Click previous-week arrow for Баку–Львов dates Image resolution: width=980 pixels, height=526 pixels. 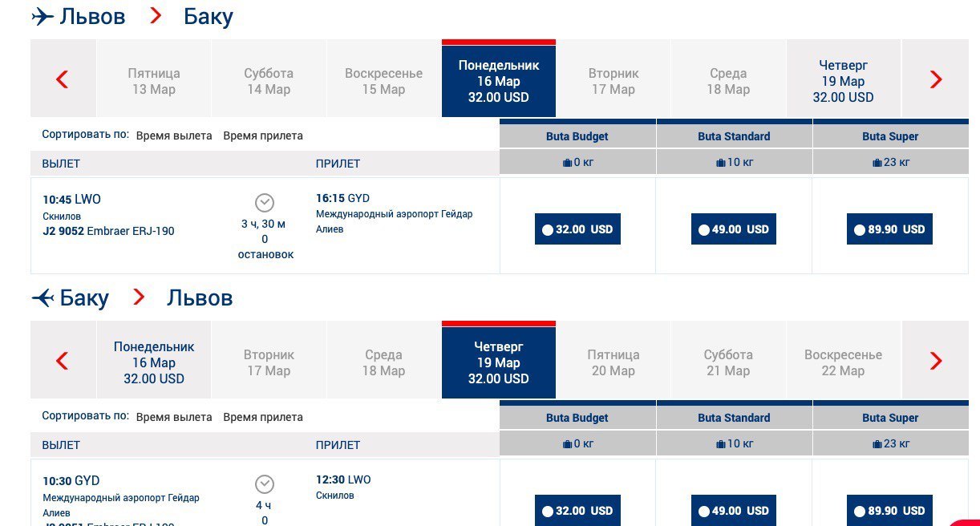tap(63, 361)
